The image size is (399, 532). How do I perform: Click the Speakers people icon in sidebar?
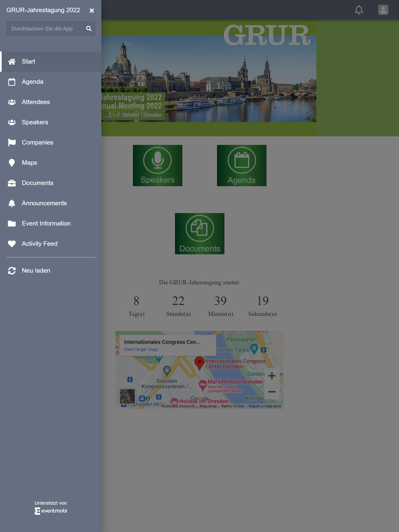tap(12, 122)
